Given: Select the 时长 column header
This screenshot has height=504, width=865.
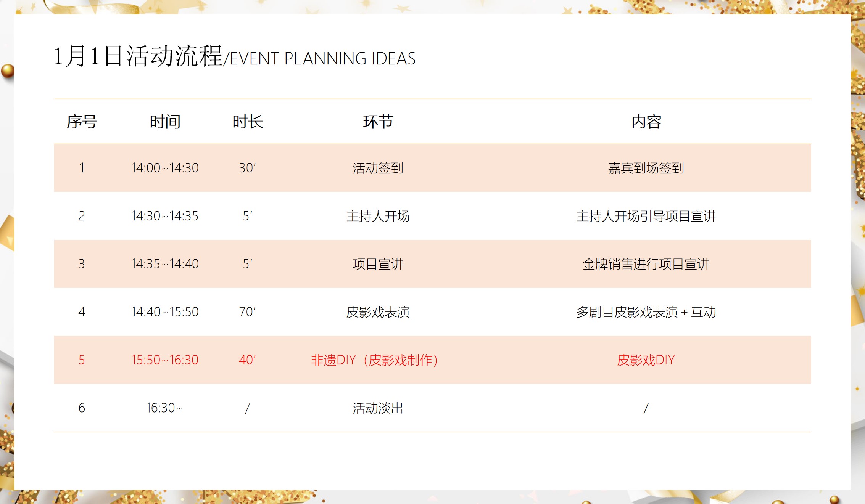Looking at the screenshot, I should coord(248,122).
